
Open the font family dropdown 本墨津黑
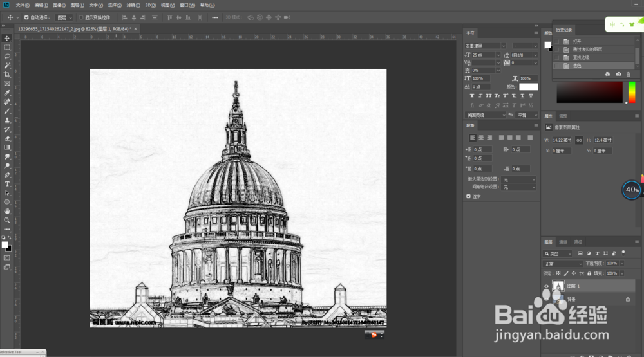coord(486,46)
